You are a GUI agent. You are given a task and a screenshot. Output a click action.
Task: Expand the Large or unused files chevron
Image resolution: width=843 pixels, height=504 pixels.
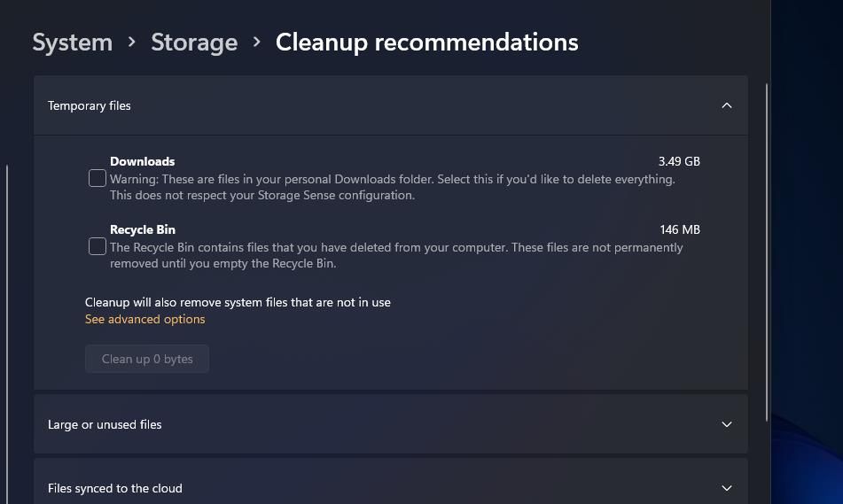pyautogui.click(x=726, y=424)
